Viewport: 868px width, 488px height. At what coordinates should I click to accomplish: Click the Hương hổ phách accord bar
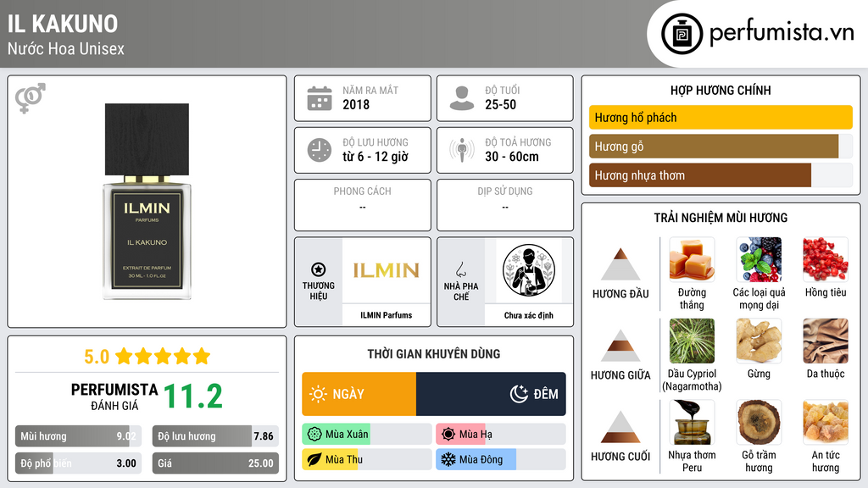[x=721, y=117]
